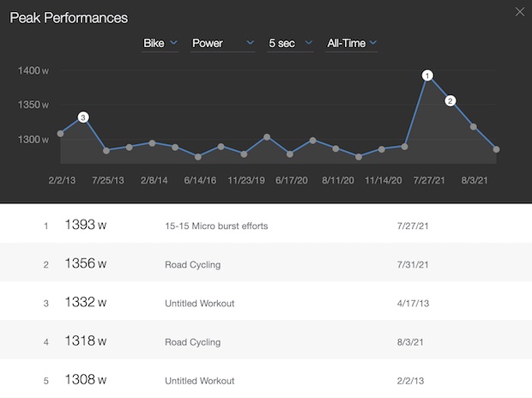
Task: Click the 1318 w fourth-ranked value
Action: 86,341
